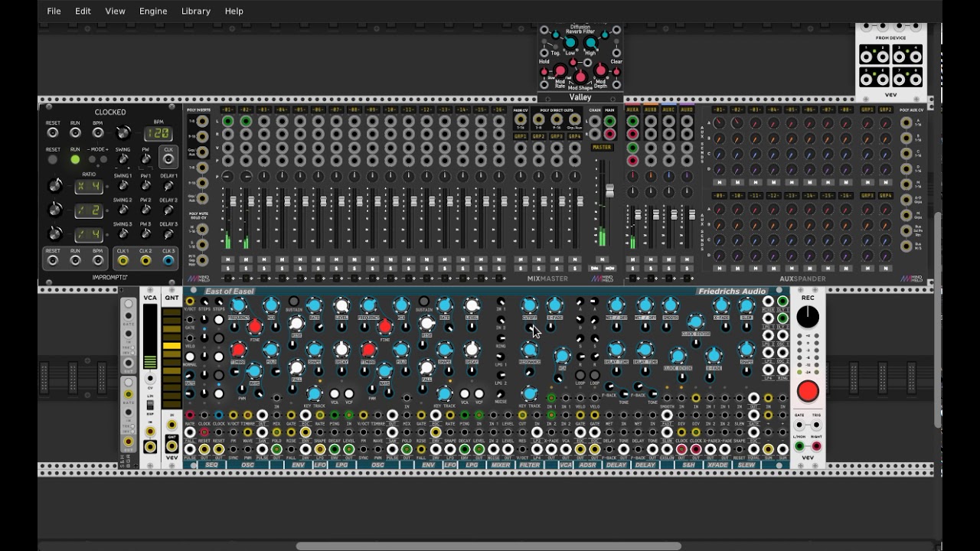The image size is (980, 551).
Task: Click the Clocked RESET push button
Action: click(53, 160)
